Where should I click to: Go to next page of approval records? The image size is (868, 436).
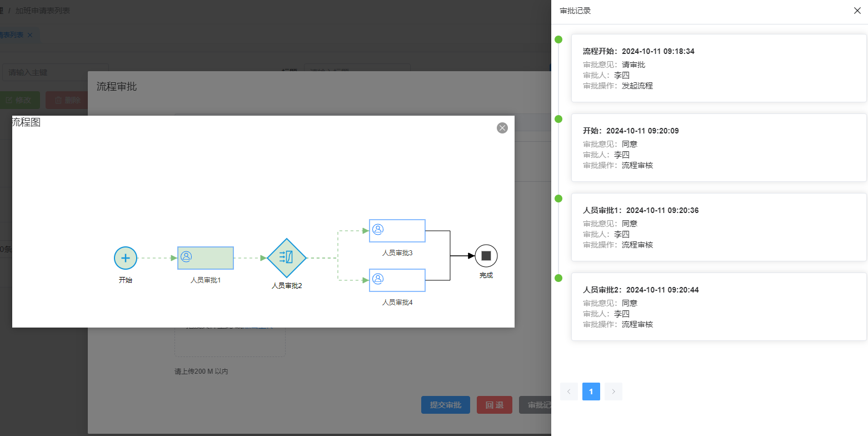point(613,392)
